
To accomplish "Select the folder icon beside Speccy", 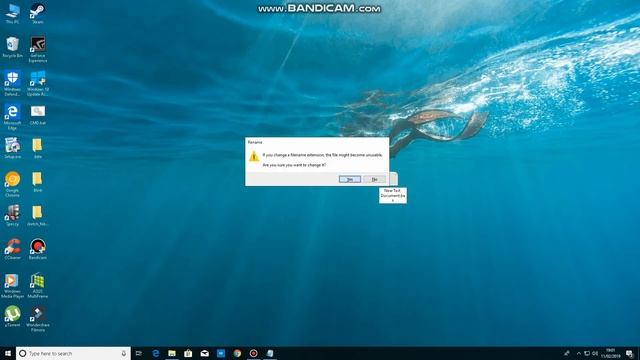I will pos(38,216).
